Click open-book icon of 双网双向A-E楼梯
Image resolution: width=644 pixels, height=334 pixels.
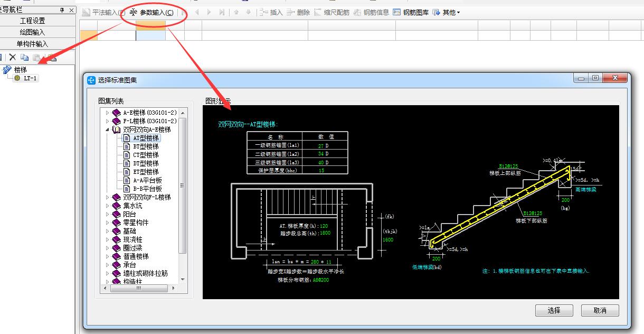(117, 129)
